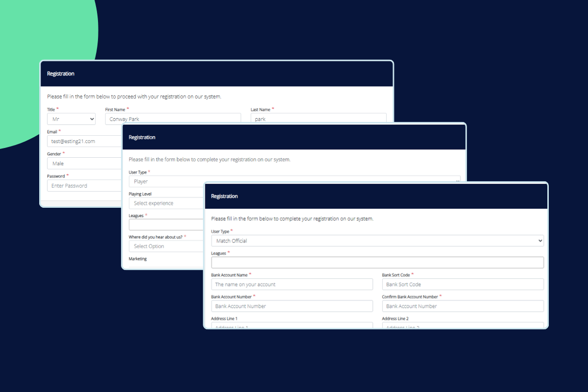Open the Select Option dropdown for referral source
The height and width of the screenshot is (392, 588).
[x=166, y=246]
